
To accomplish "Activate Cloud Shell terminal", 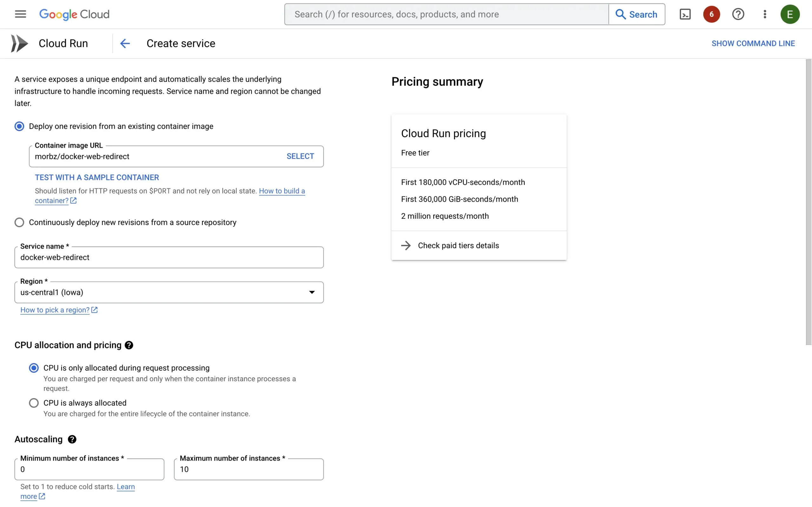I will (x=685, y=14).
